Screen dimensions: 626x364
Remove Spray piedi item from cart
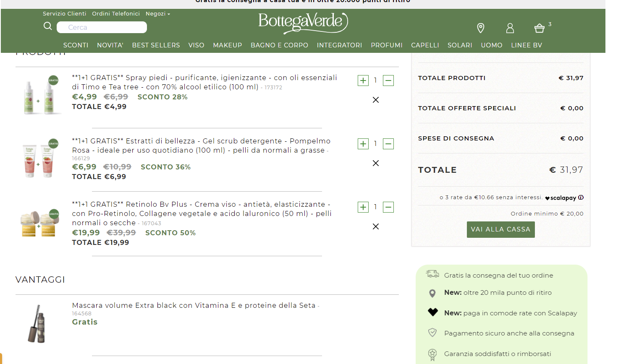click(376, 100)
